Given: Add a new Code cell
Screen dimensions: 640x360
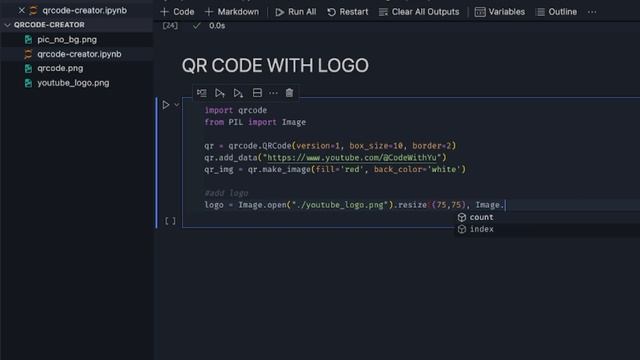Looking at the screenshot, I should 177,12.
